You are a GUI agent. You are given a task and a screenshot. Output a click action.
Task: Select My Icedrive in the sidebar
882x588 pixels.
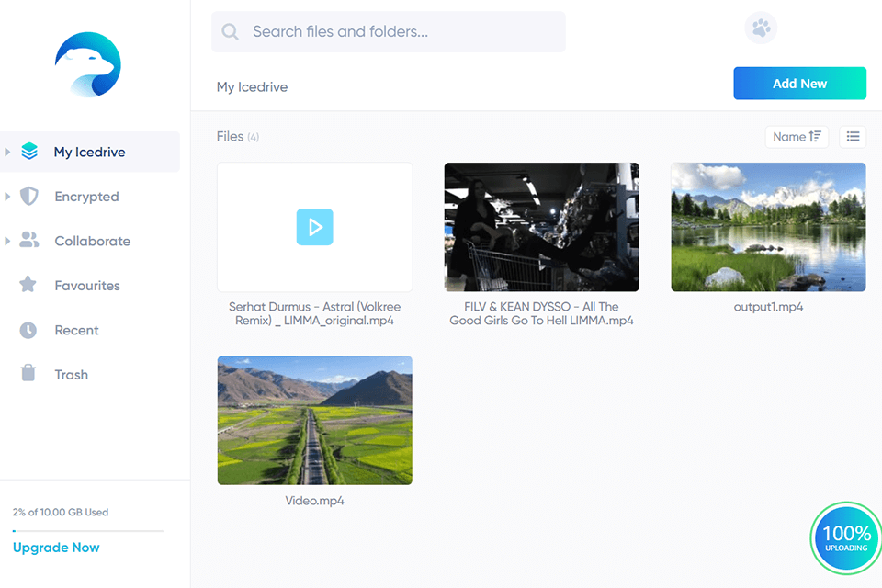[x=90, y=152]
